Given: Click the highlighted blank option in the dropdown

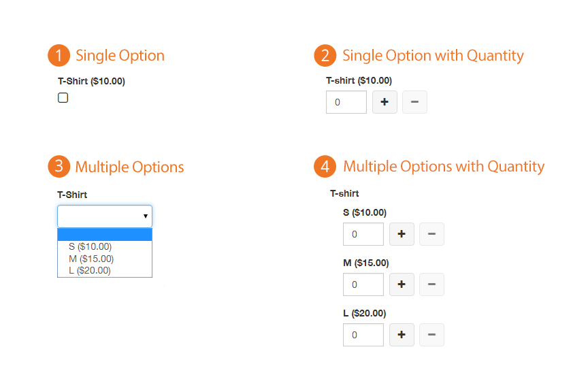Looking at the screenshot, I should point(104,234).
